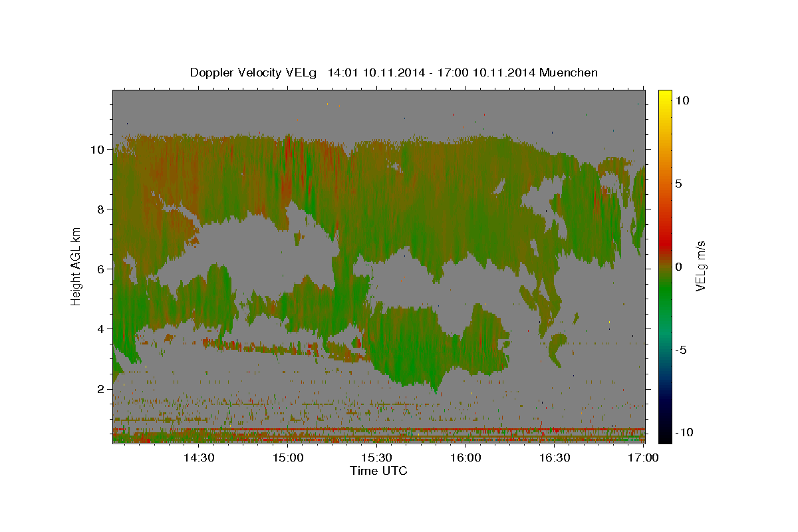
Task: Click the 'Height AGL km' axis label
Action: (x=76, y=265)
